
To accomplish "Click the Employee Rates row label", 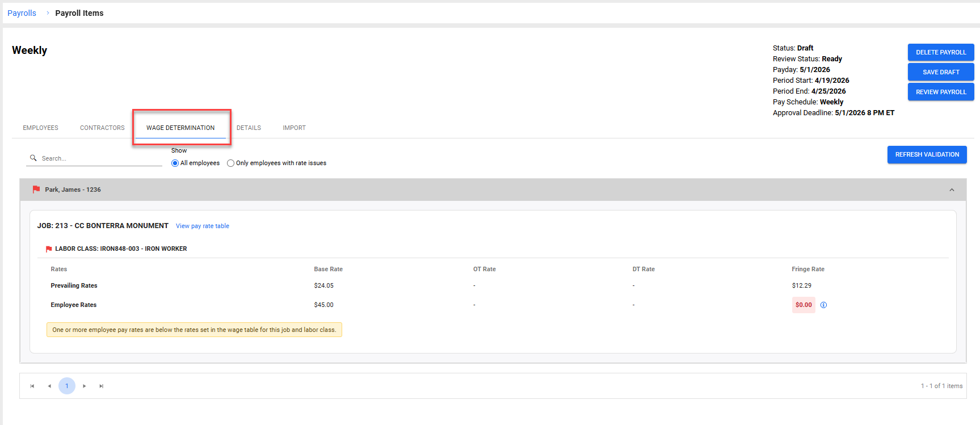I will (x=74, y=305).
